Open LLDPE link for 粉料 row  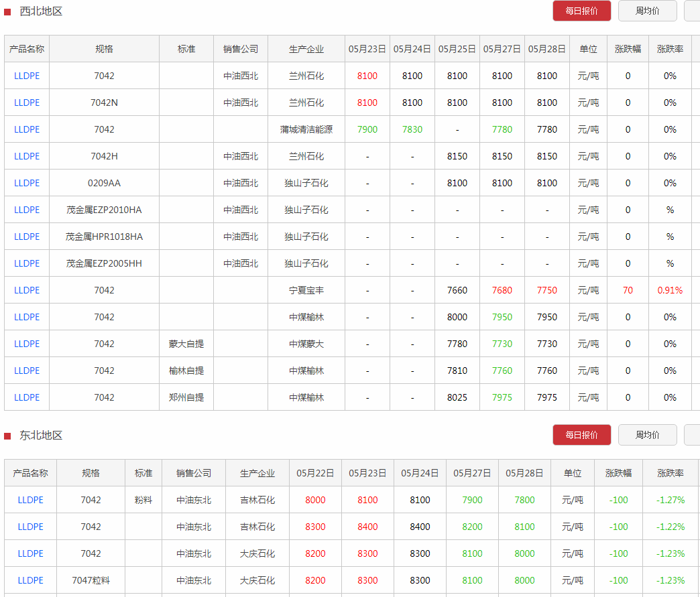30,500
